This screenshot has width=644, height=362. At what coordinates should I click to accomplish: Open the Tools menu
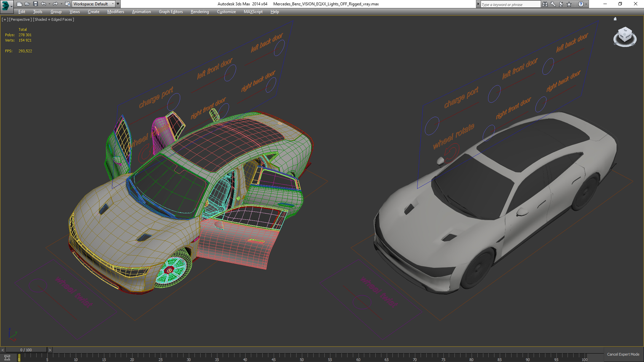point(38,12)
